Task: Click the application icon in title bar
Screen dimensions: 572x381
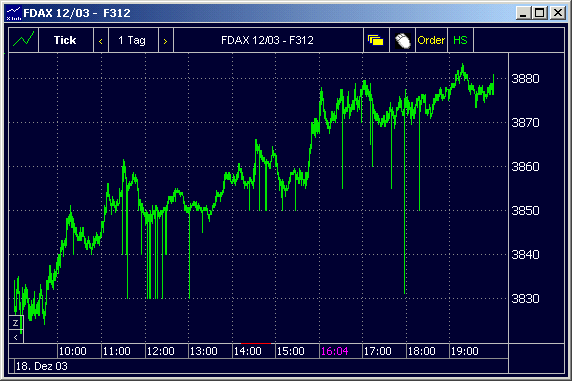Action: click(x=13, y=13)
